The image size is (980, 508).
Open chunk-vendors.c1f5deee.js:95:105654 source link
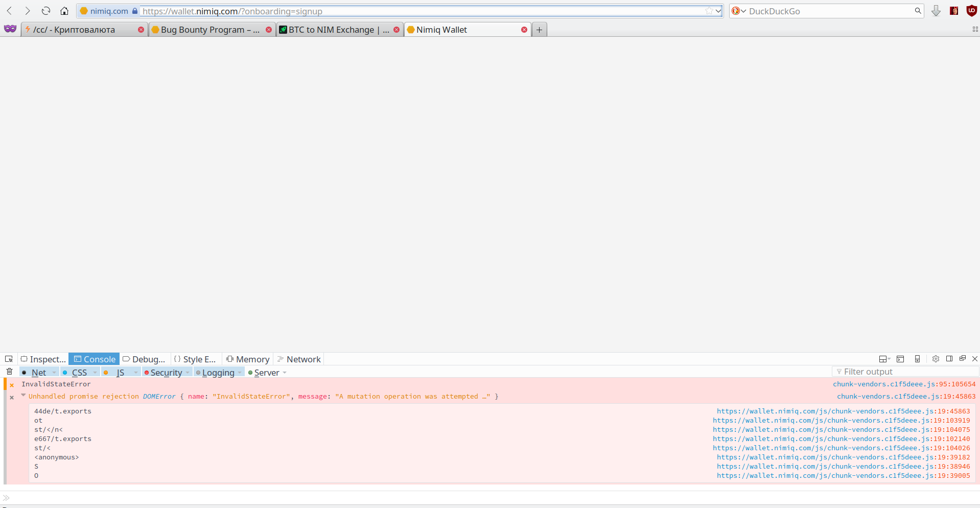[x=904, y=384]
